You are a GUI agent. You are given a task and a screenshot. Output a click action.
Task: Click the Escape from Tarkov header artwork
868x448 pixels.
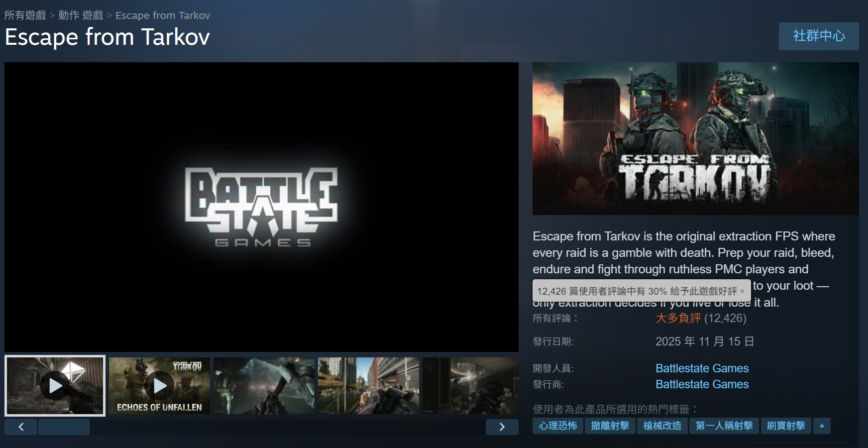[695, 138]
